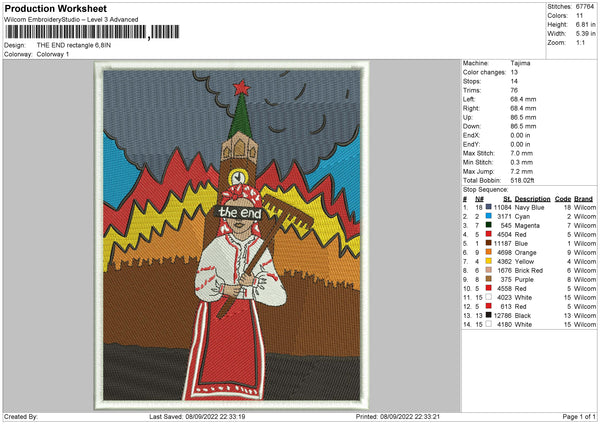
Task: Click the Code column header
Action: click(563, 197)
